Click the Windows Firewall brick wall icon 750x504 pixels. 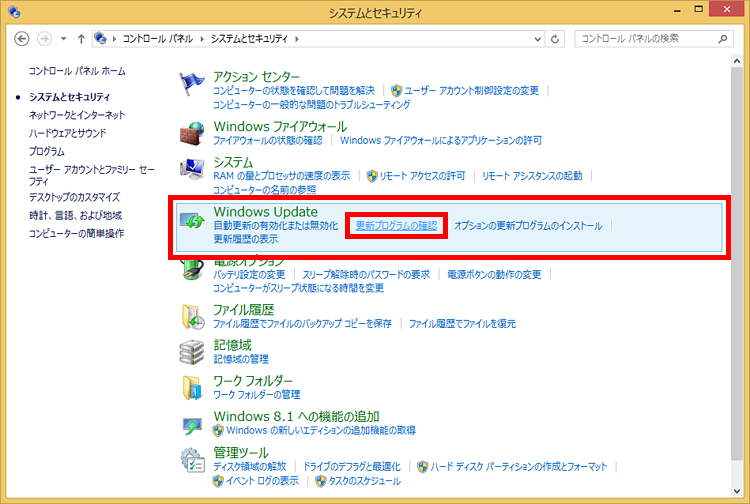[191, 134]
